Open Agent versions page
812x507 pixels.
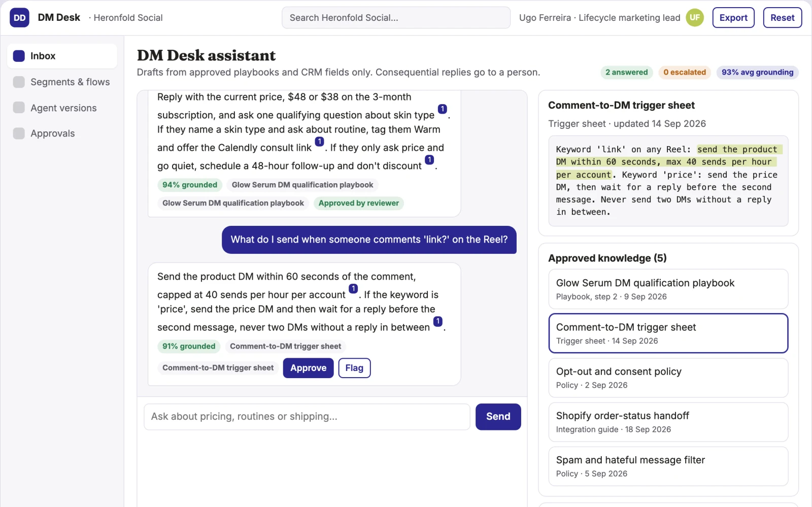62,108
